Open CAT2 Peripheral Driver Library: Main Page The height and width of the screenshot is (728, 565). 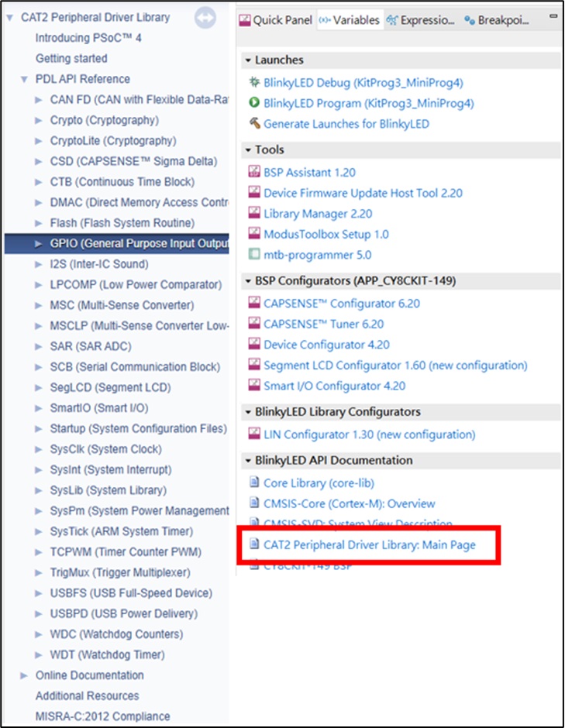(x=370, y=544)
